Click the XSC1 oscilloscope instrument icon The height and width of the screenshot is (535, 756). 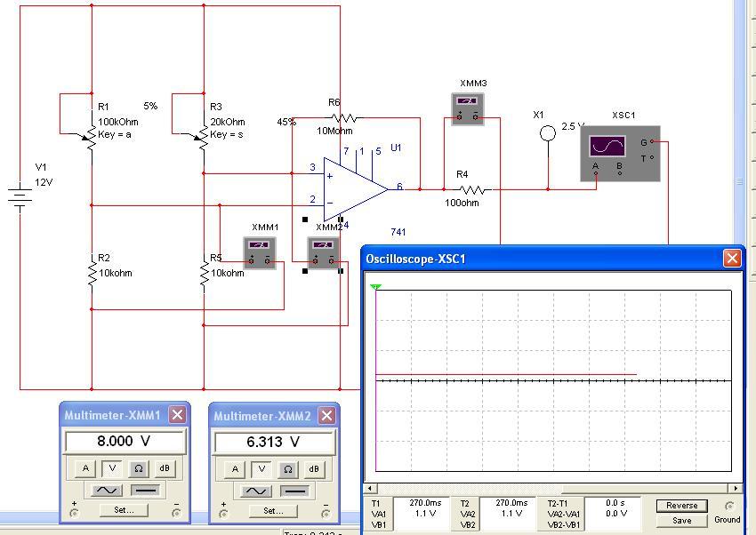[620, 154]
